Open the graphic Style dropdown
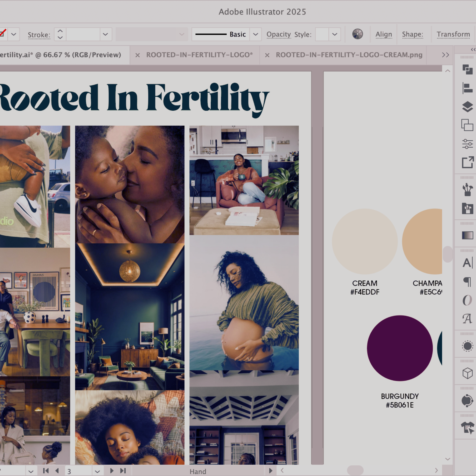 pos(334,34)
